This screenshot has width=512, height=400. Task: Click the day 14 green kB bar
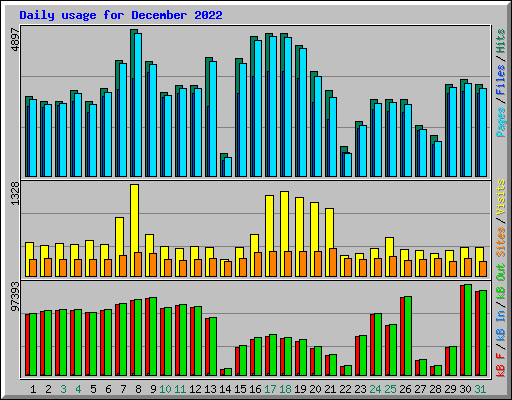(x=228, y=372)
